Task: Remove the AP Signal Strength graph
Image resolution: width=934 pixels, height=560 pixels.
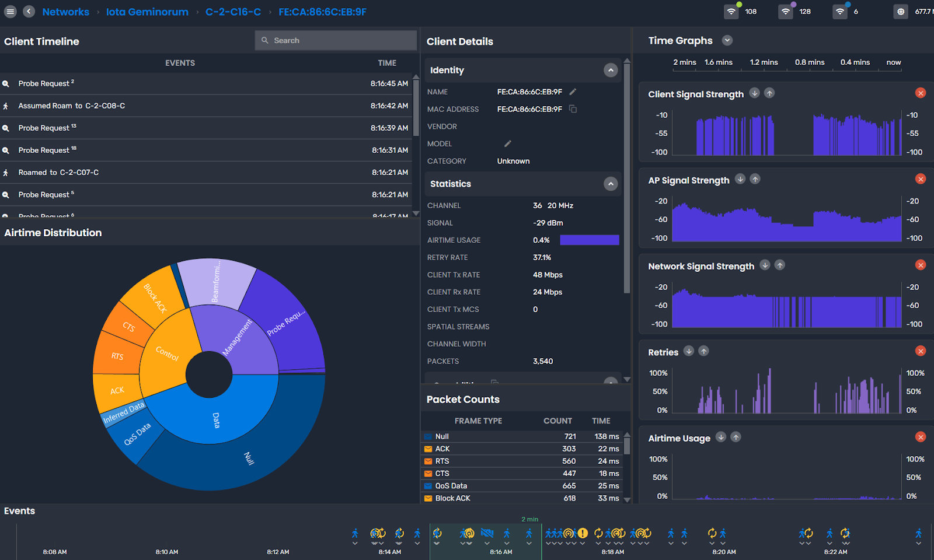Action: (921, 179)
